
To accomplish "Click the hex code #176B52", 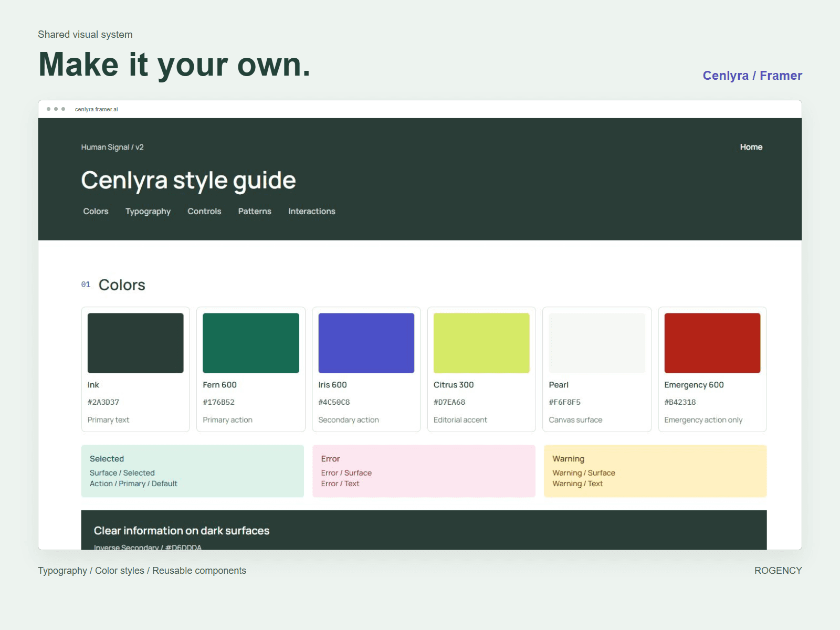I will click(x=219, y=402).
